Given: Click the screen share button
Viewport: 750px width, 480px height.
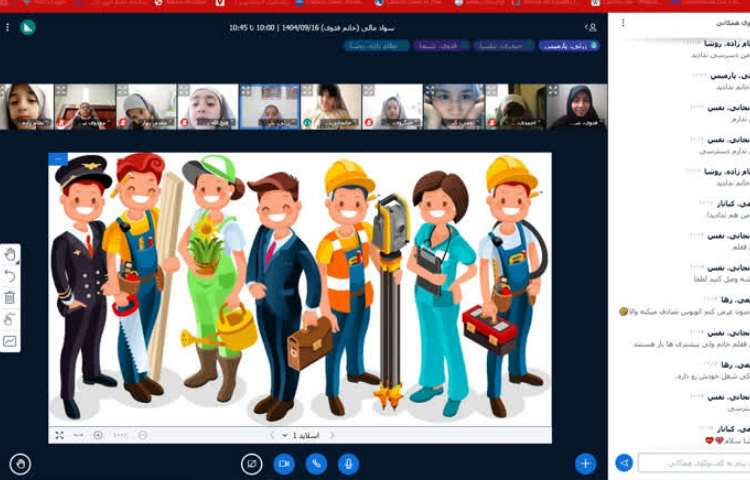Looking at the screenshot, I should pyautogui.click(x=252, y=464).
